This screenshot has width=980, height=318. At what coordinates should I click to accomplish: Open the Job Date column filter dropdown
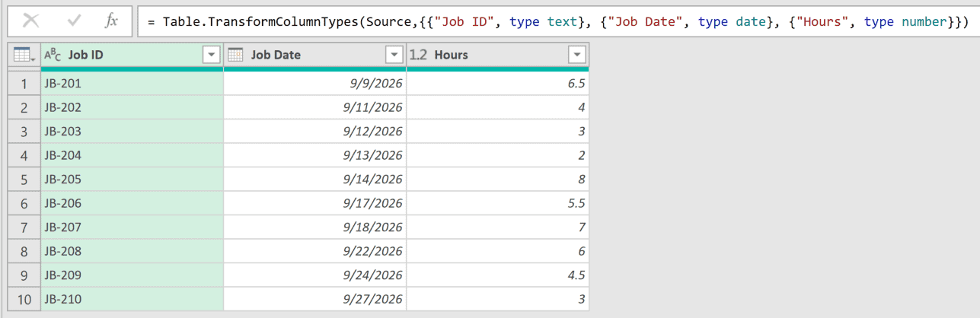click(x=394, y=55)
